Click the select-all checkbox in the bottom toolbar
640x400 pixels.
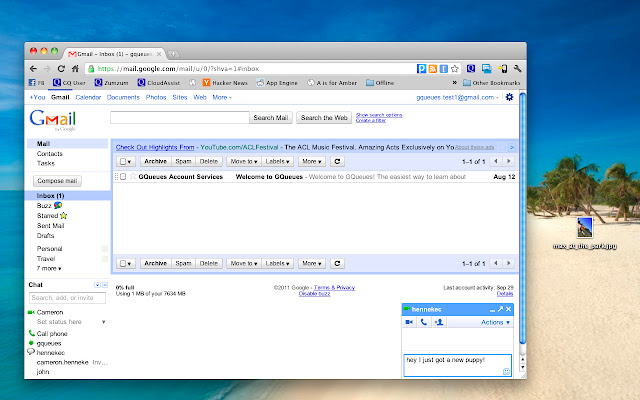(124, 263)
